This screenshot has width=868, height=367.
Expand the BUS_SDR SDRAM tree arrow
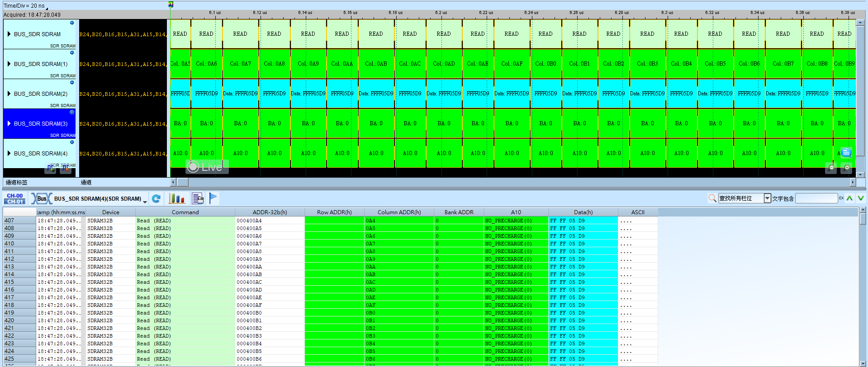click(9, 34)
